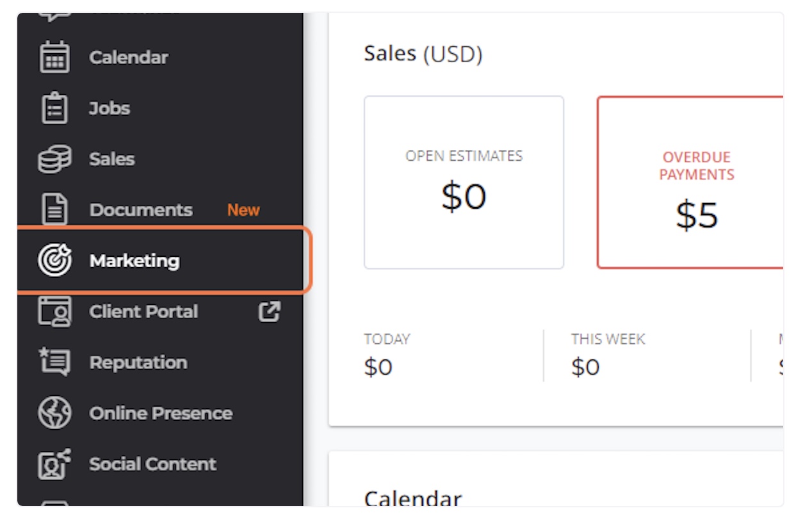Open the Social Content share icon
The height and width of the screenshot is (515, 812).
55,464
